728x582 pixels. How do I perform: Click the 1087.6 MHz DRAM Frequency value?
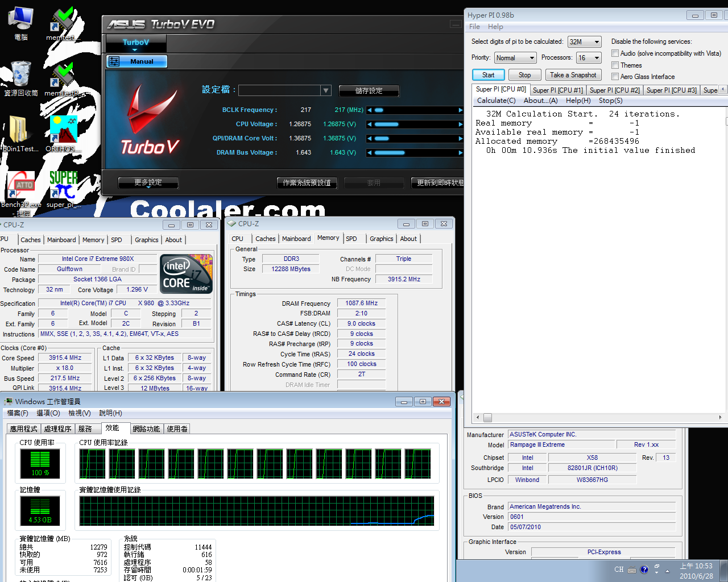(362, 303)
